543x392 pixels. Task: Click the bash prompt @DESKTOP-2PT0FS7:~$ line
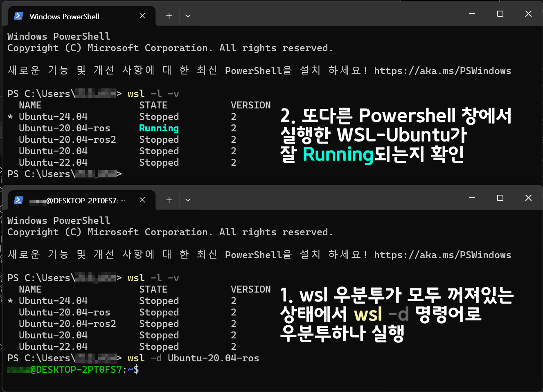[x=73, y=369]
